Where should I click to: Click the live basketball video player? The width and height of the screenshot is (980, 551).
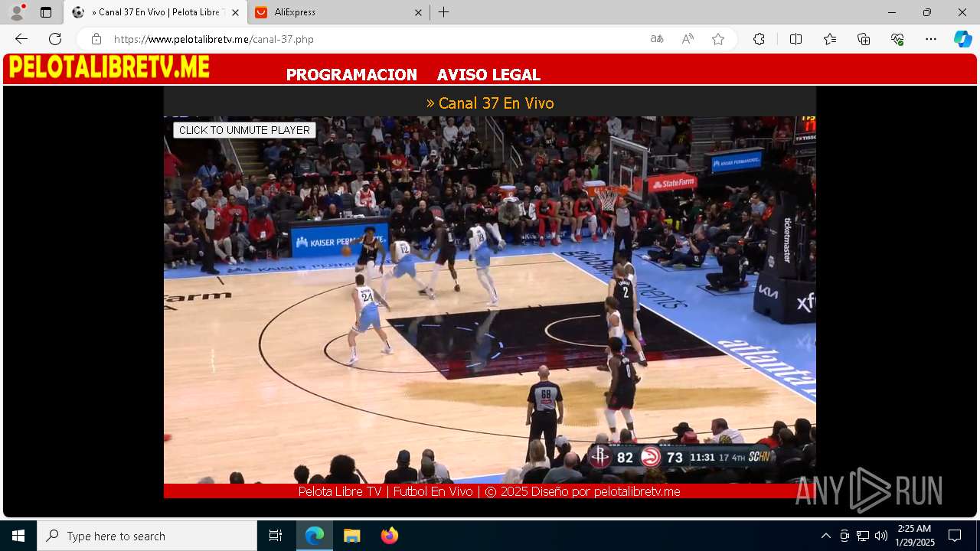point(490,300)
